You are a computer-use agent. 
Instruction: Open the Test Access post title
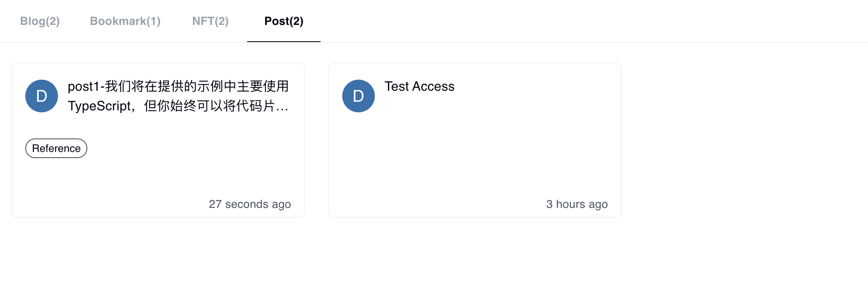pyautogui.click(x=419, y=87)
